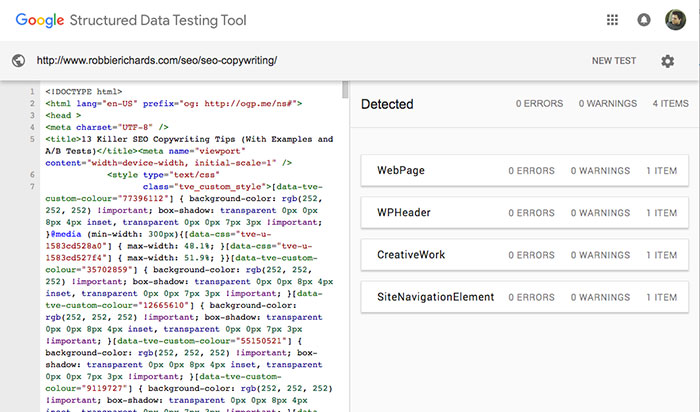The height and width of the screenshot is (412, 700).
Task: Start a new test with NEW TEST
Action: click(x=613, y=61)
